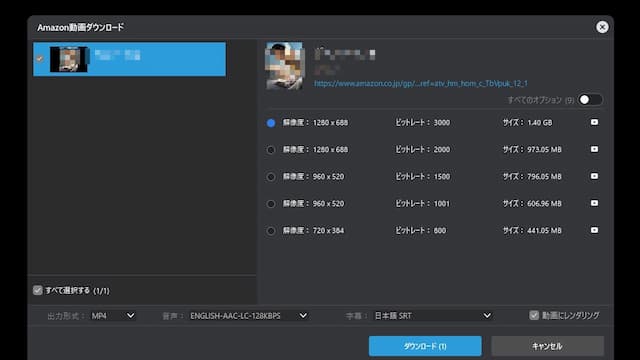Click the video icon on the 606.96 MB row
640x360 pixels.
594,203
